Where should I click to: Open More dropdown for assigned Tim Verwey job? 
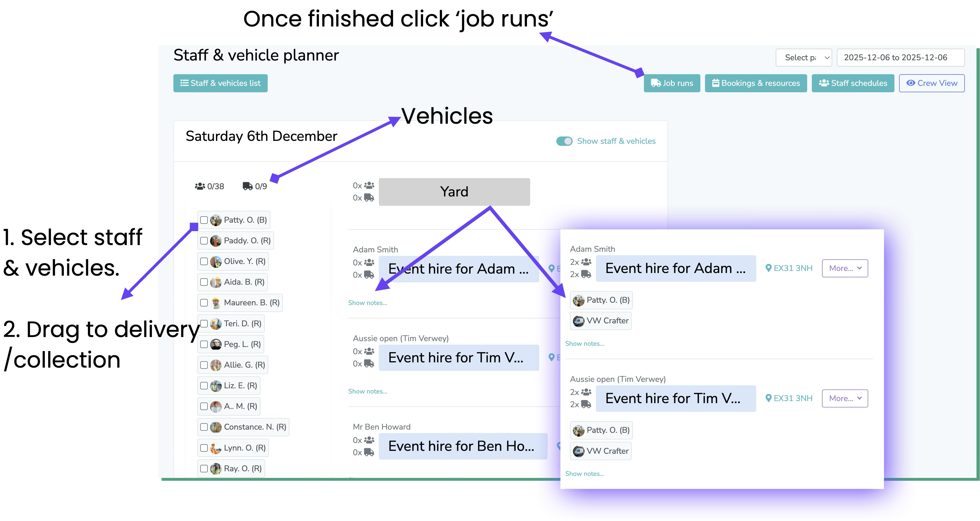845,398
